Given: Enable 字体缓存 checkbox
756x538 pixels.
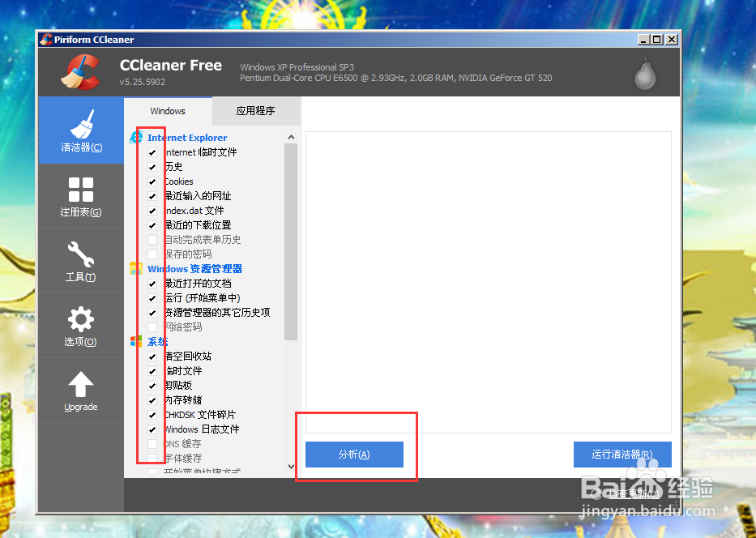Looking at the screenshot, I should pyautogui.click(x=152, y=458).
